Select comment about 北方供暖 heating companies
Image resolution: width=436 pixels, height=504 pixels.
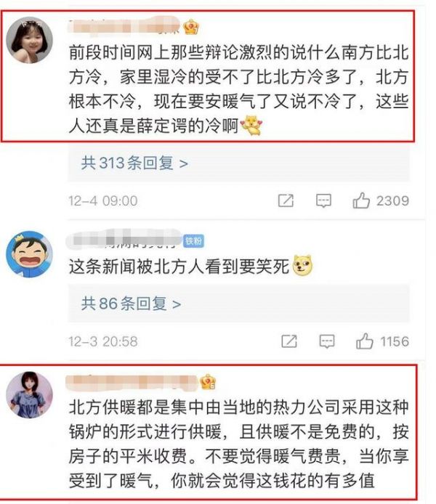(x=238, y=444)
